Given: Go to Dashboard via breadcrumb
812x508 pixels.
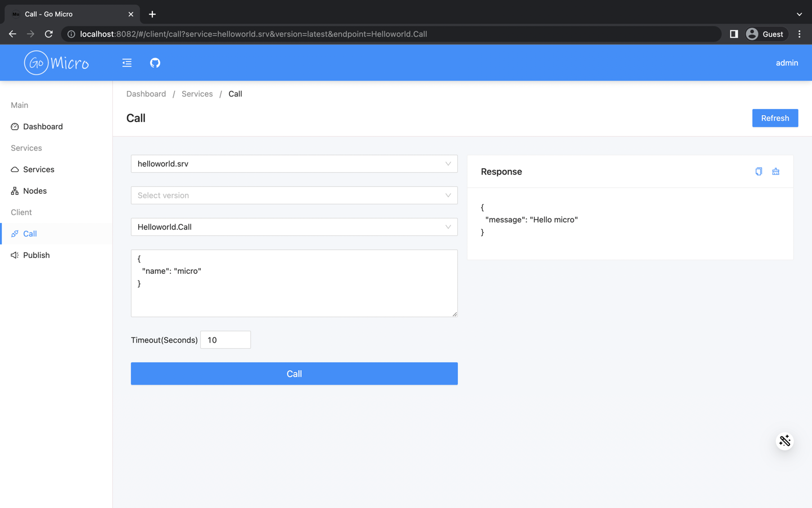Looking at the screenshot, I should click(x=146, y=94).
